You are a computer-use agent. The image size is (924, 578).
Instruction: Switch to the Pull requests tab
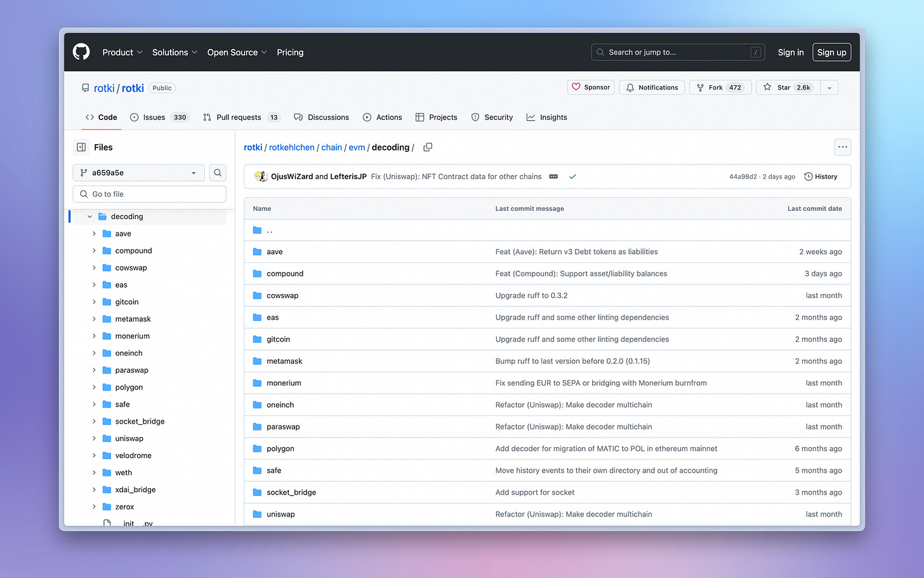pyautogui.click(x=242, y=118)
